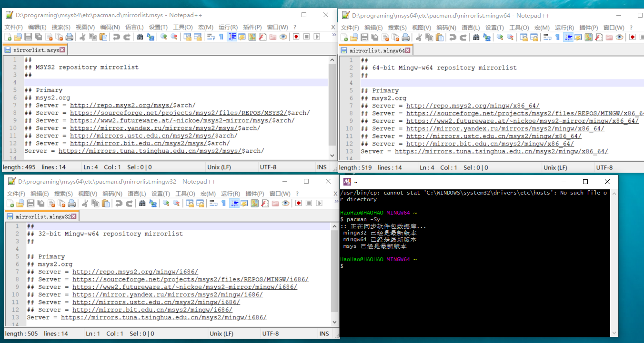Click the Save All icon
The height and width of the screenshot is (343, 644).
coord(38,37)
